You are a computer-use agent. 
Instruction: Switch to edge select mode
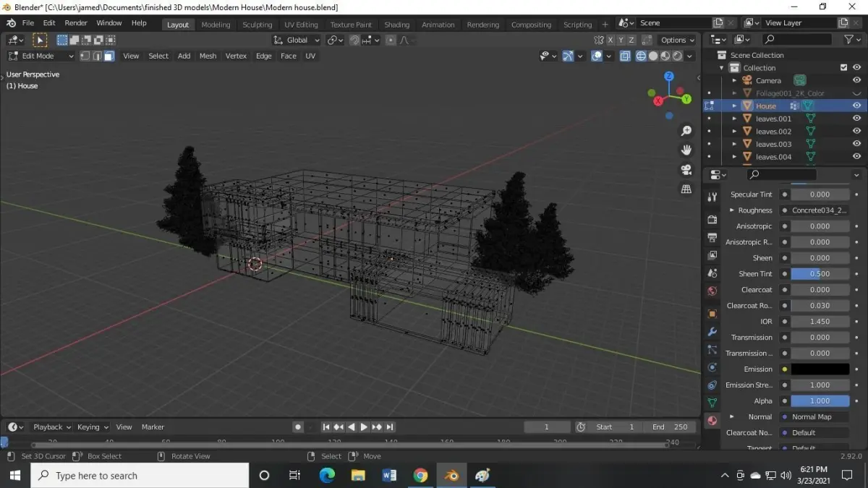point(97,56)
